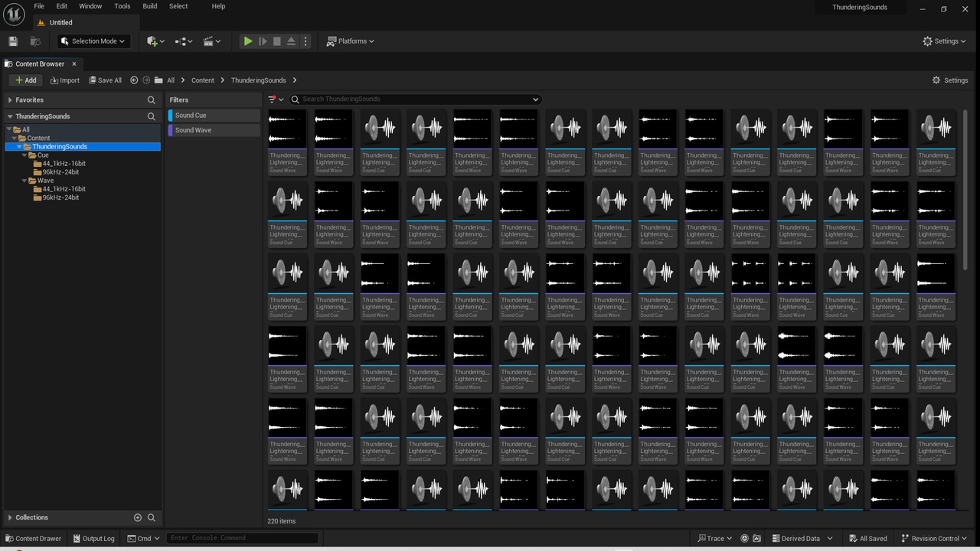980x551 pixels.
Task: Collapse the Cue folder tree arrow
Action: tap(24, 155)
